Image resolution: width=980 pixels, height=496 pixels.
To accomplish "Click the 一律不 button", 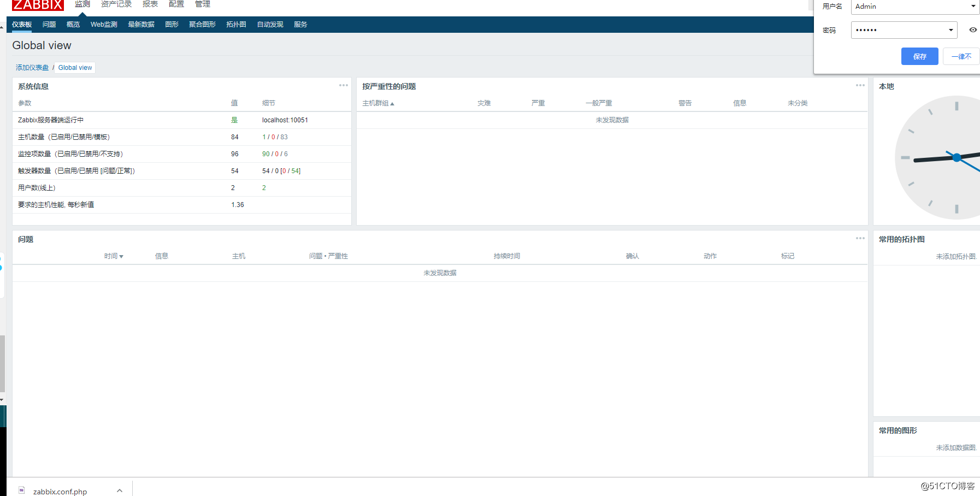I will [961, 56].
